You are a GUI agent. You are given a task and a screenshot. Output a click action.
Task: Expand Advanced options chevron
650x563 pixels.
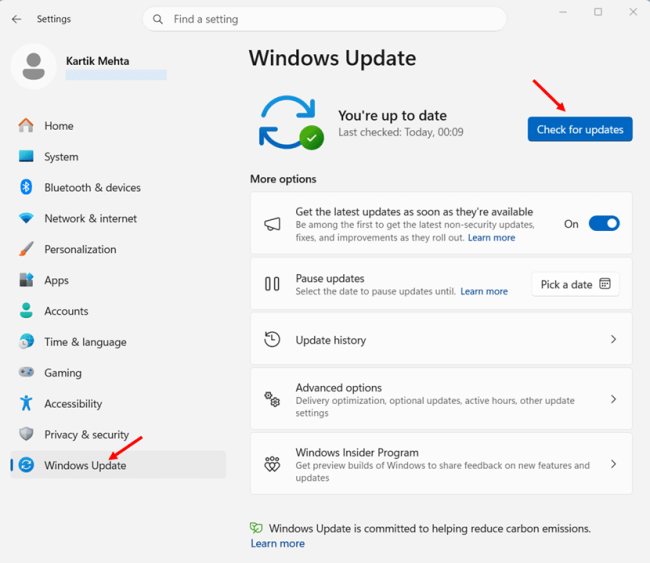click(x=614, y=399)
